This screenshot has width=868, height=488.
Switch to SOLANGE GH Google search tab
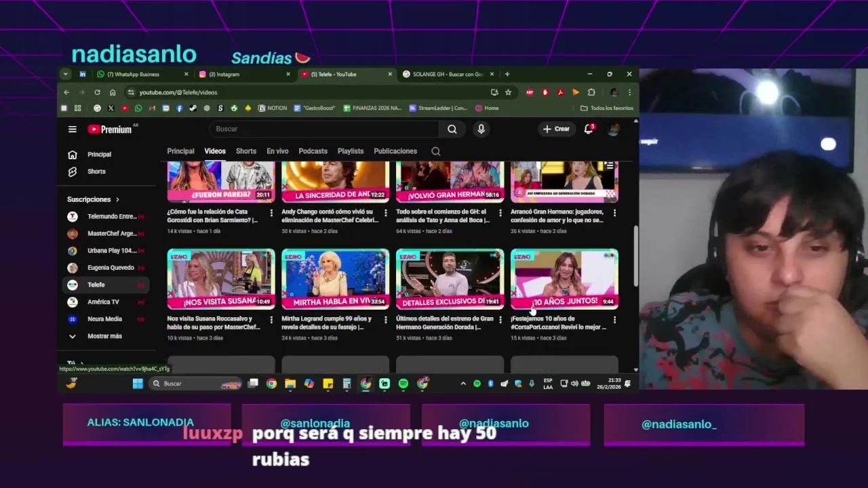(448, 74)
